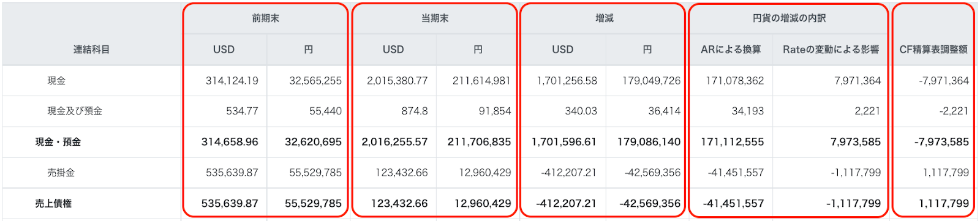Select the 現金及び預金 row label
This screenshot has width=980, height=221.
(x=75, y=111)
